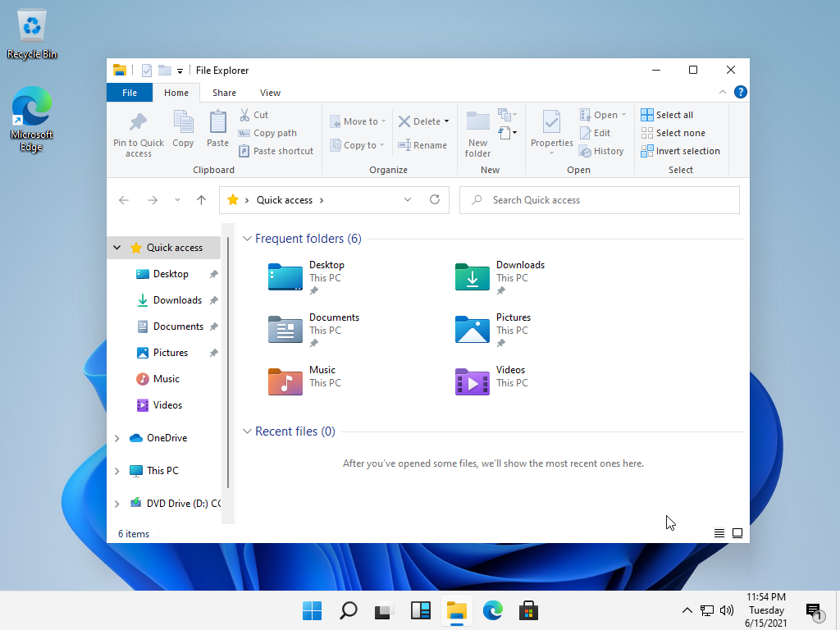840x630 pixels.
Task: Open the Videos folder tile
Action: (x=491, y=381)
